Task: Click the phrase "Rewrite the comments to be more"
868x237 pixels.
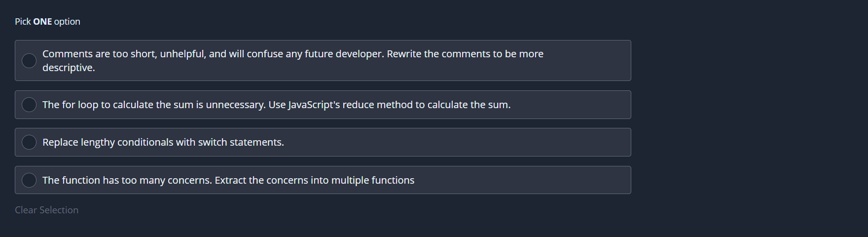Action: (x=465, y=54)
